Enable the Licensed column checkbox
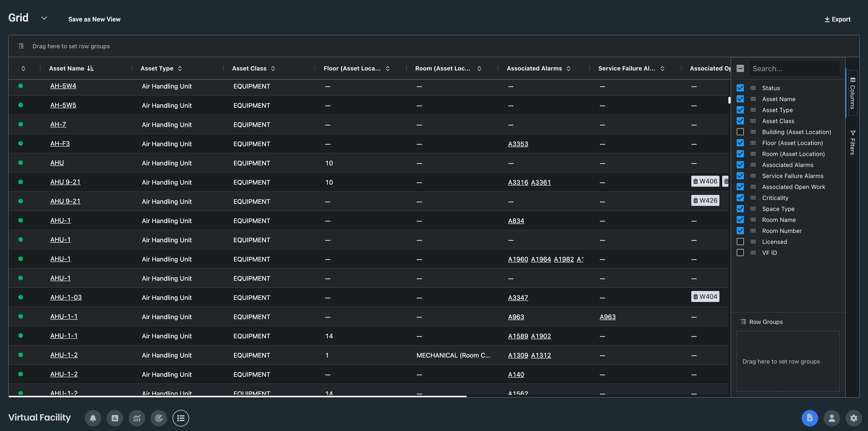This screenshot has width=868, height=431. tap(740, 242)
